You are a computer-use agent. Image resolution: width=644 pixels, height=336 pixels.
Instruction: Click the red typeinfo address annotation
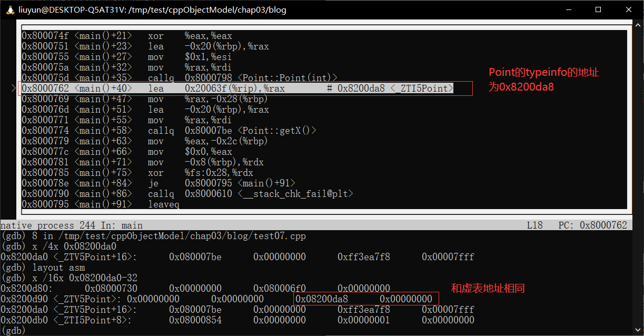coord(543,80)
